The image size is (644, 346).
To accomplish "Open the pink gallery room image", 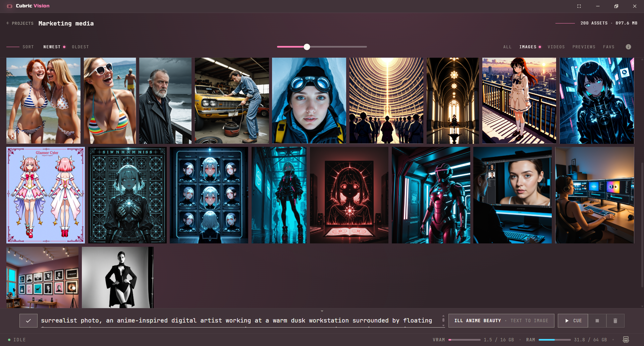I will click(43, 277).
